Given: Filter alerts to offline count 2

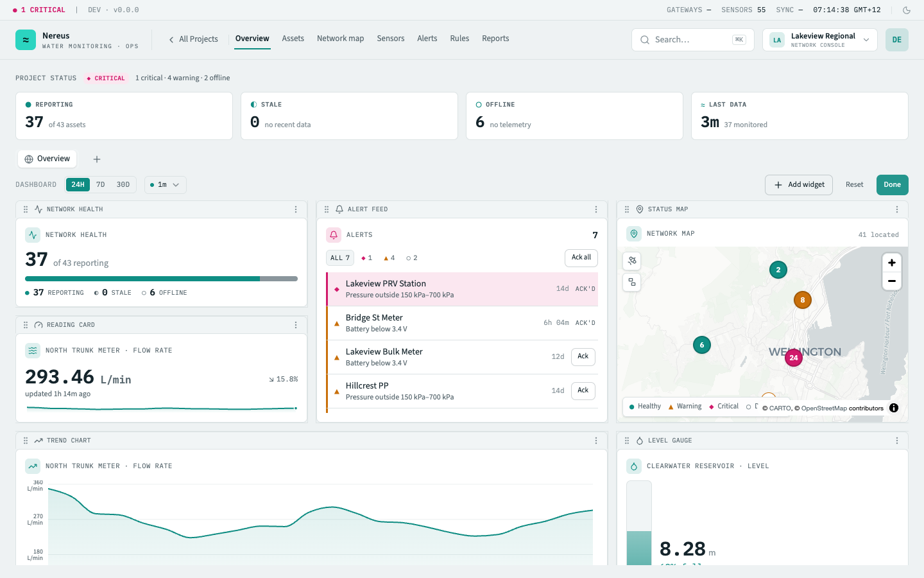Looking at the screenshot, I should click(x=412, y=258).
